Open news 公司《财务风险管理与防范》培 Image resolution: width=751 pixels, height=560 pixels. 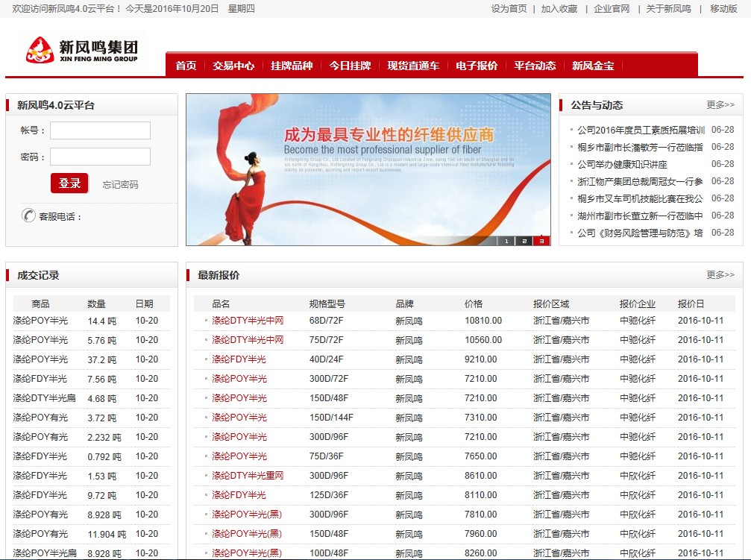click(640, 233)
